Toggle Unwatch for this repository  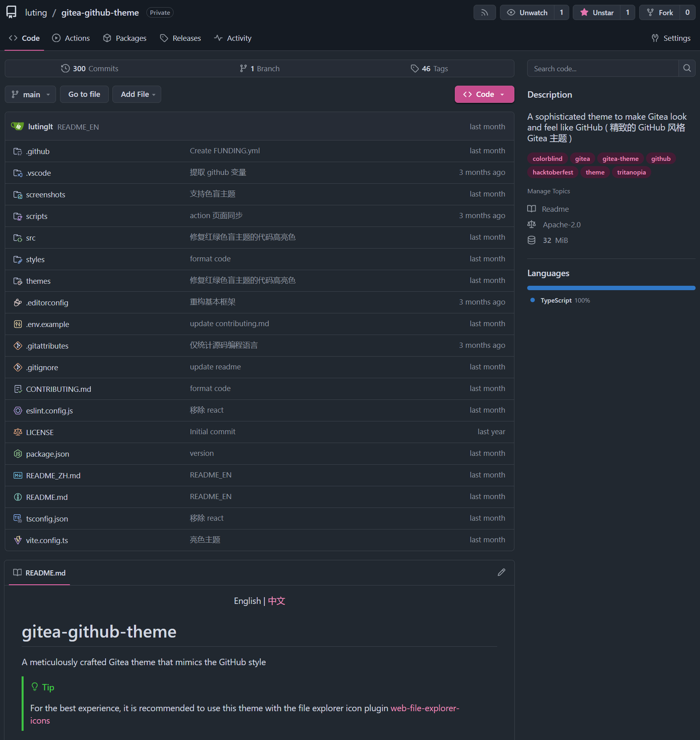[x=527, y=12]
